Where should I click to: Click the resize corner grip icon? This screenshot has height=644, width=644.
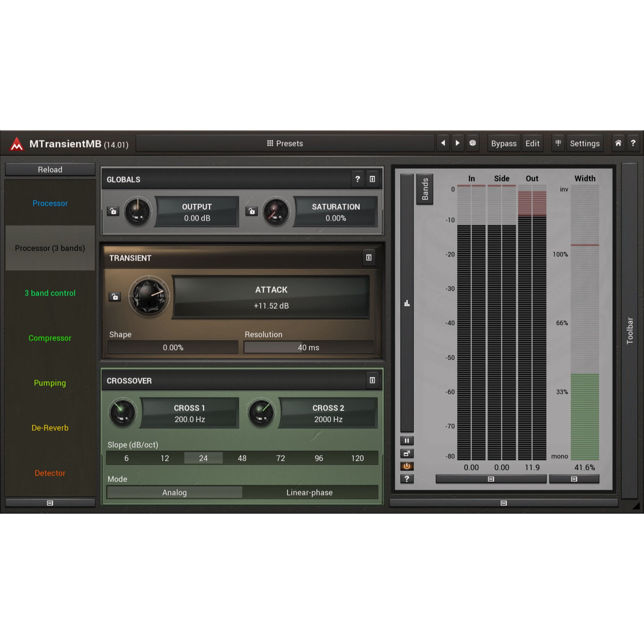[636, 506]
